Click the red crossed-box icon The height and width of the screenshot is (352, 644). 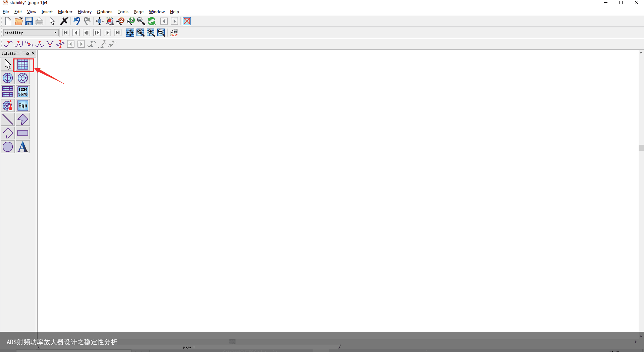pyautogui.click(x=187, y=21)
